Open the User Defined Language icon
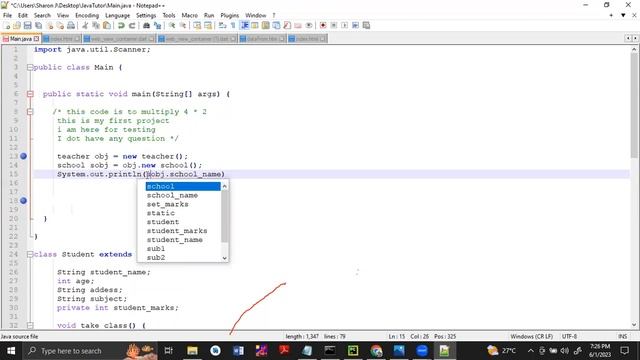The image size is (640, 360). 255,25
